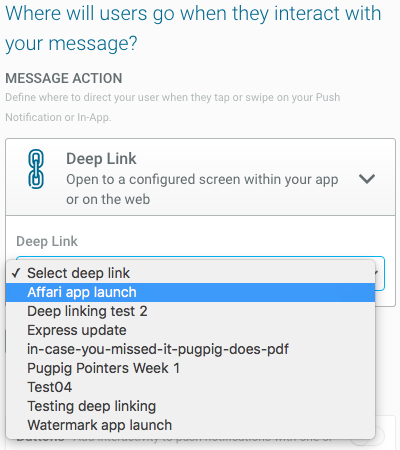Select 'in-case-you-missed-it-pugpig-does-pdf' entry
The height and width of the screenshot is (450, 400).
(190, 349)
